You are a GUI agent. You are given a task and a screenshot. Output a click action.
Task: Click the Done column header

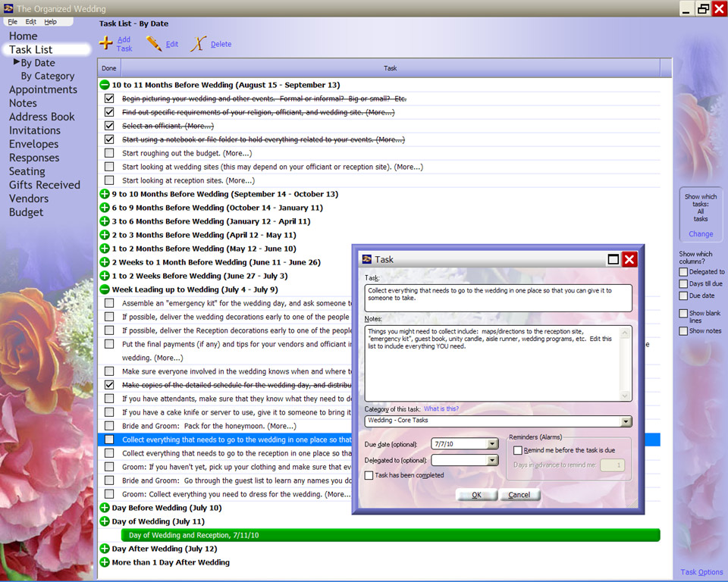click(109, 68)
